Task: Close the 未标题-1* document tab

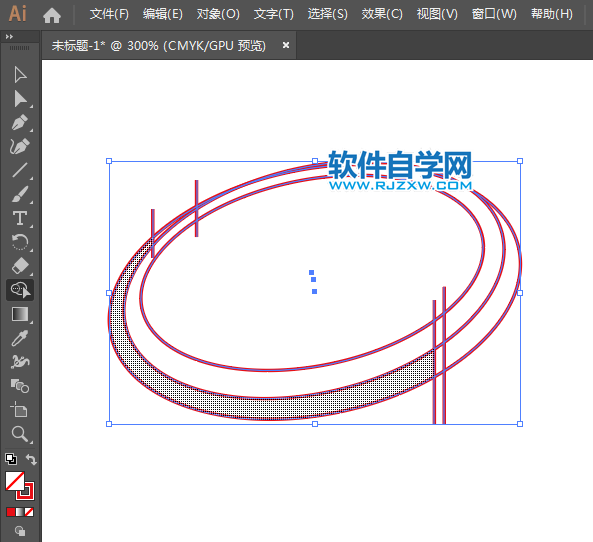Action: pos(286,45)
